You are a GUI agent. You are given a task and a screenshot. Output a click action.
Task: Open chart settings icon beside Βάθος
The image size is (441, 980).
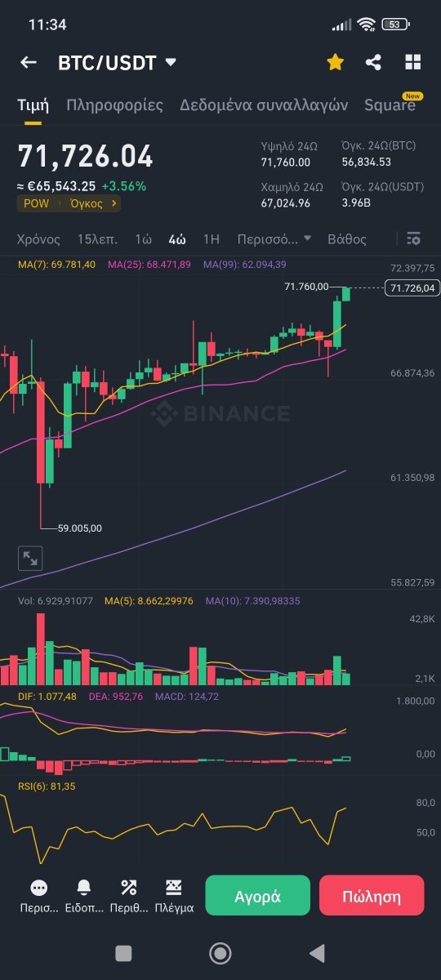click(x=413, y=239)
